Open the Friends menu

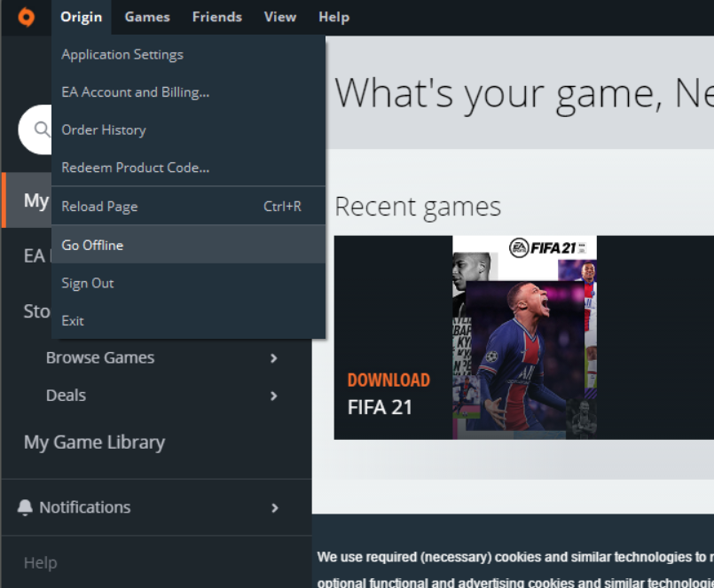pyautogui.click(x=216, y=17)
